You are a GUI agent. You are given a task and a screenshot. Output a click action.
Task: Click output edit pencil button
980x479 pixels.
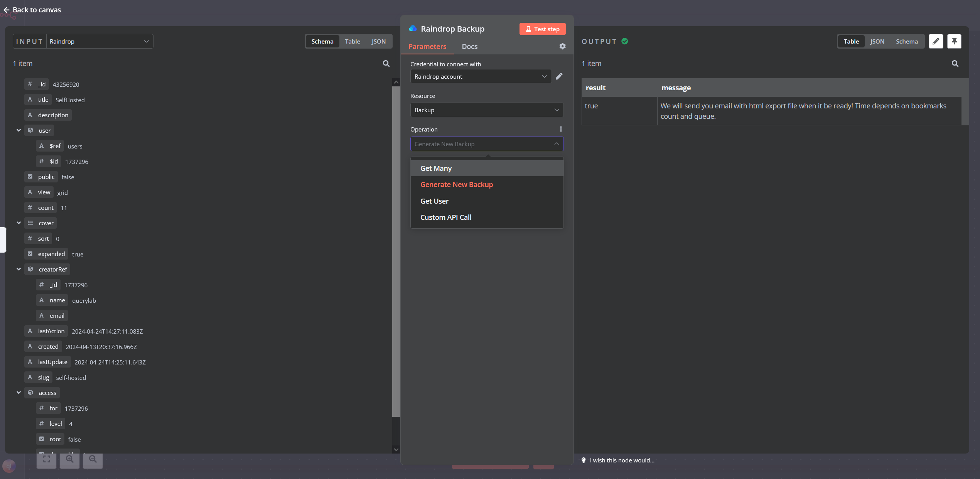tap(936, 41)
